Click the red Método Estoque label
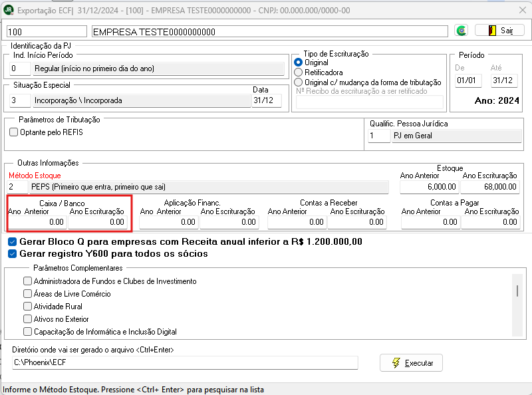 point(35,176)
